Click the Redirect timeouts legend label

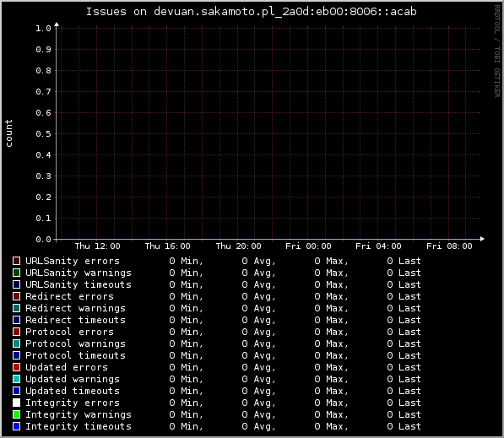tap(75, 320)
